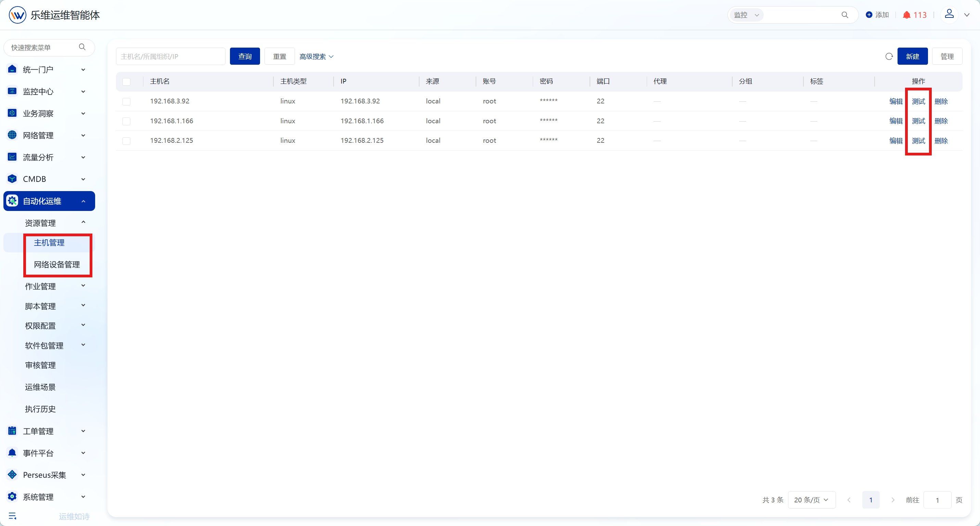
Task: Expand the 高级搜索 advanced search panel
Action: click(x=317, y=56)
